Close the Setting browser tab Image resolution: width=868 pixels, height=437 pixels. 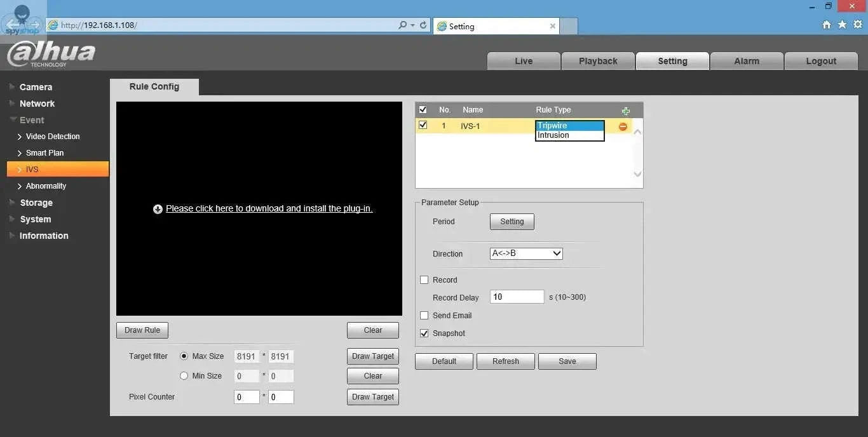coord(552,26)
